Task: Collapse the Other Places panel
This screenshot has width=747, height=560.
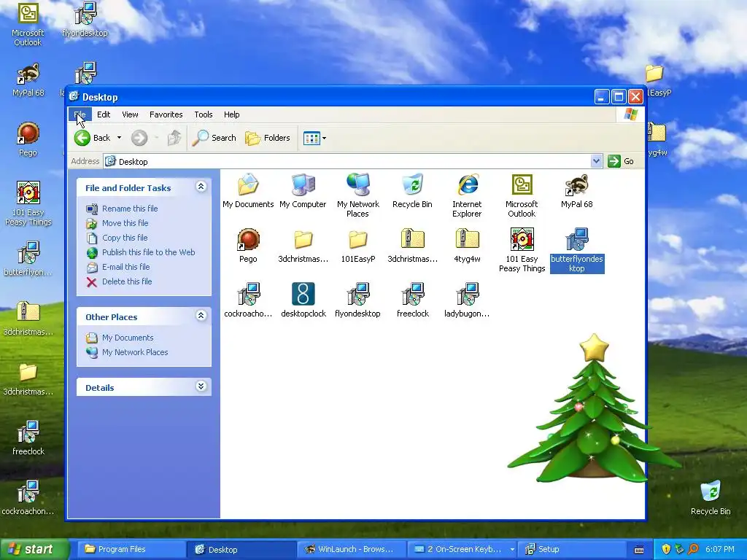Action: 201,315
